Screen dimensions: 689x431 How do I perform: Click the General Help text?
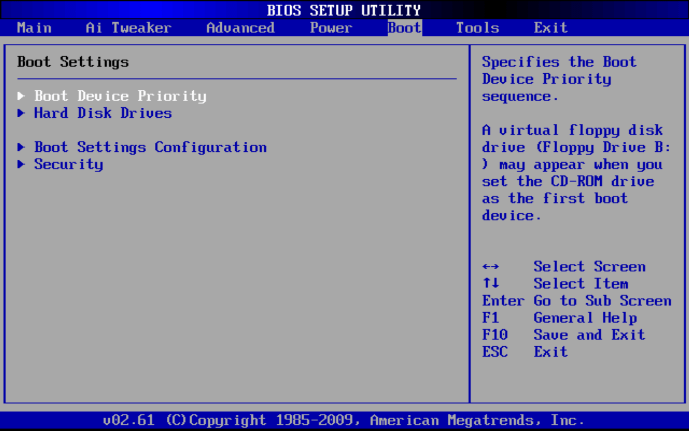[x=585, y=318]
